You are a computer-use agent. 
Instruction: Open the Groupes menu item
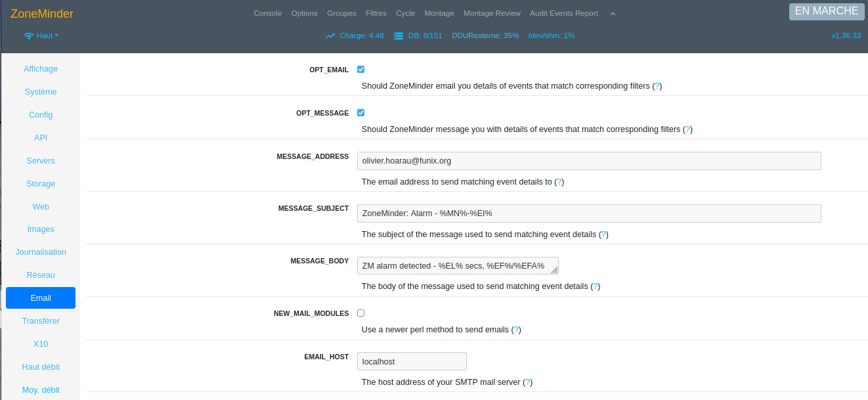click(341, 13)
